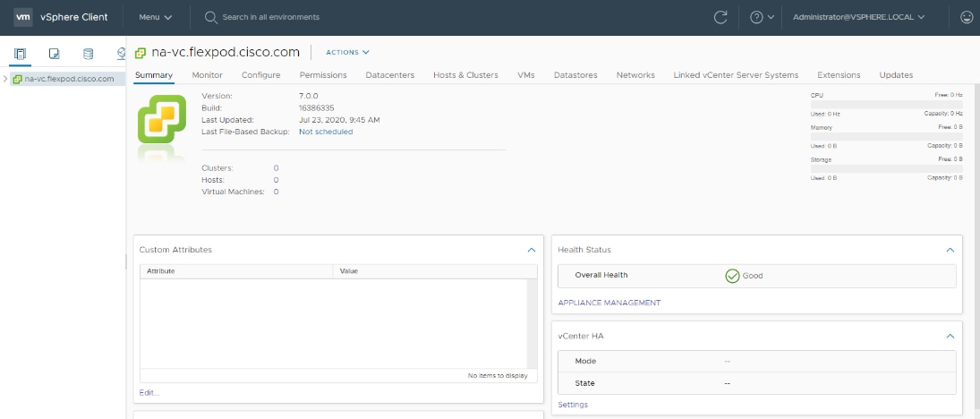Viewport: 980px width, 419px height.
Task: Select the Summary tab
Action: [154, 75]
